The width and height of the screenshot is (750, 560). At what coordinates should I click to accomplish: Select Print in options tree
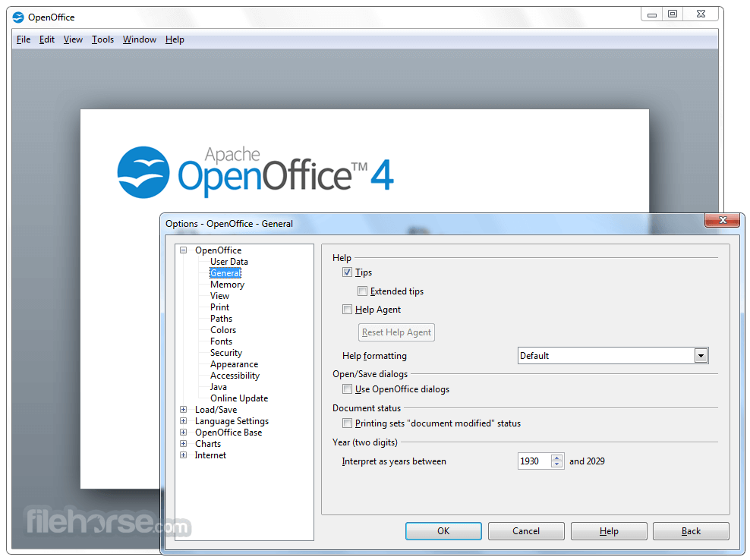pos(219,307)
